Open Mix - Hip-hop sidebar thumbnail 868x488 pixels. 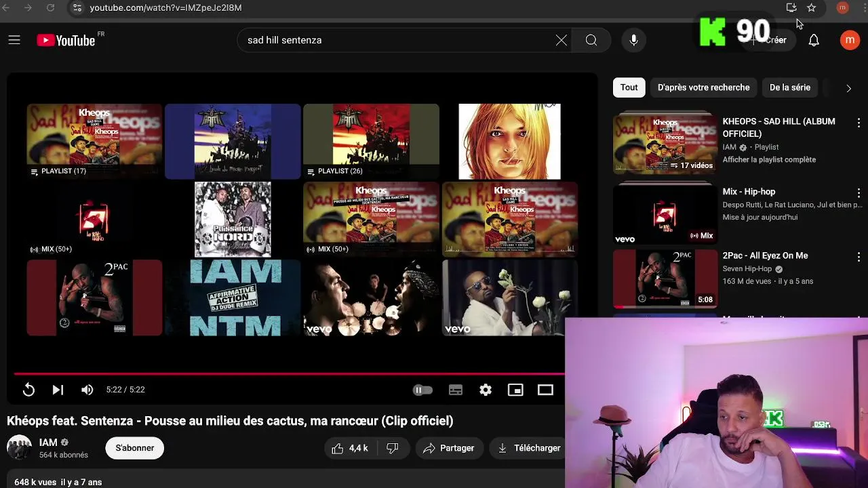[665, 214]
